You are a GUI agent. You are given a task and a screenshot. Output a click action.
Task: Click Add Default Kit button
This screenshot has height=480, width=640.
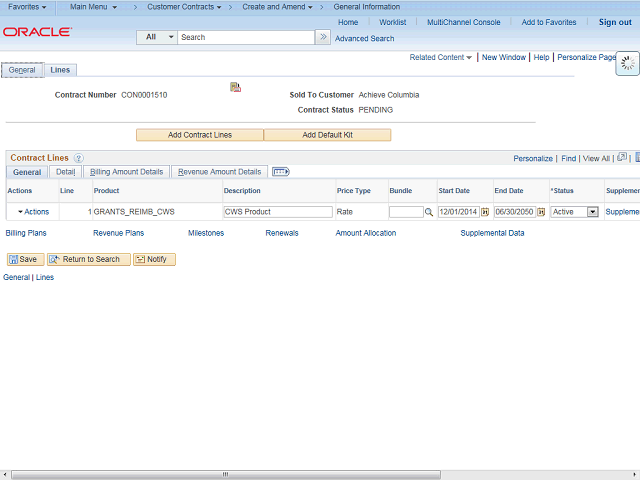[x=327, y=135]
